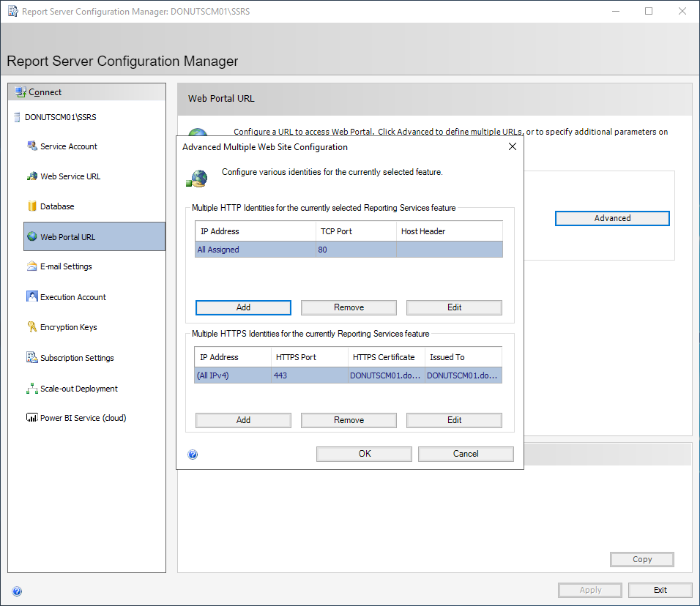Click the Subscription Settings icon

click(31, 357)
